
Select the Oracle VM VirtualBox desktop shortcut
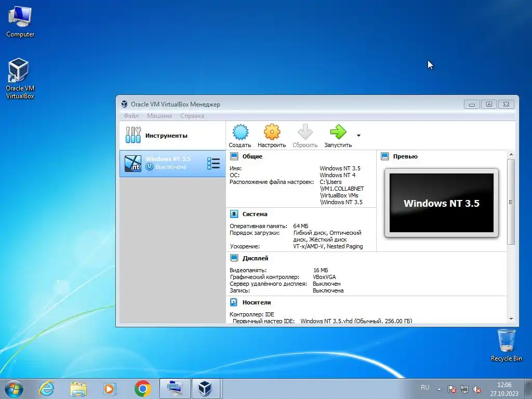click(x=20, y=79)
